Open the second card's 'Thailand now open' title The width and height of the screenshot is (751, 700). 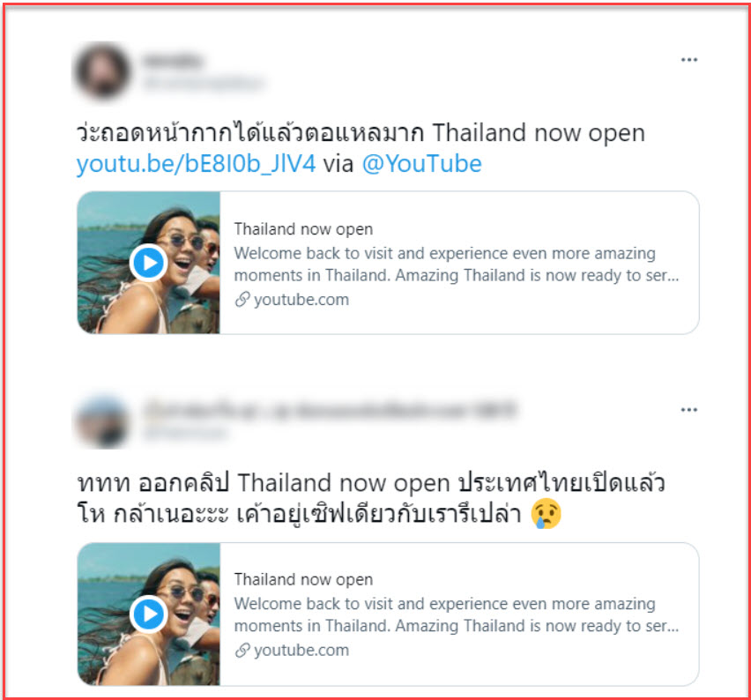click(x=303, y=579)
